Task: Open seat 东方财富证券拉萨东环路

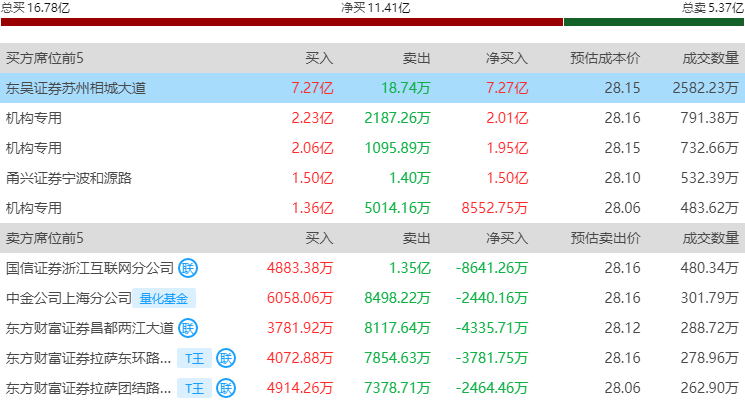Action: click(x=88, y=358)
